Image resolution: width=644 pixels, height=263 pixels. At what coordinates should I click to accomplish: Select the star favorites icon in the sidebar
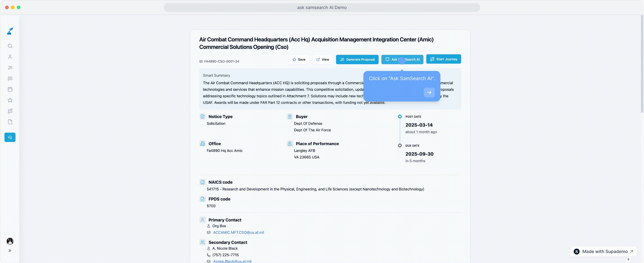(x=10, y=100)
